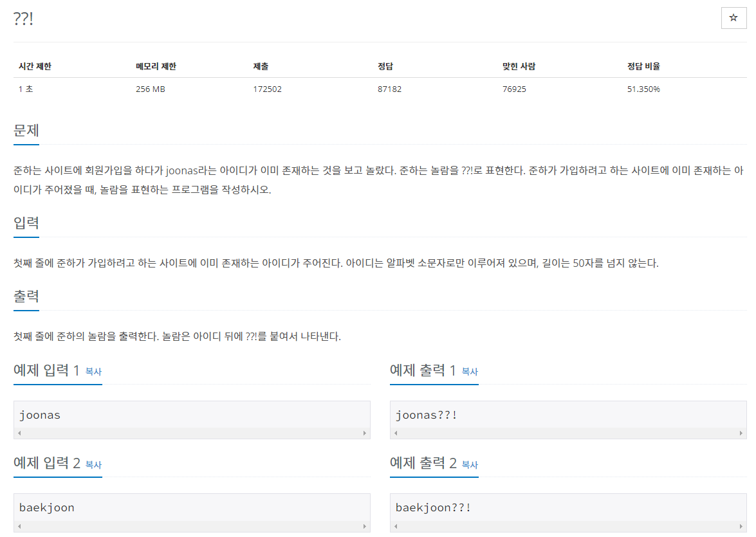Click the 문제 section heading
The image size is (756, 537).
click(25, 130)
